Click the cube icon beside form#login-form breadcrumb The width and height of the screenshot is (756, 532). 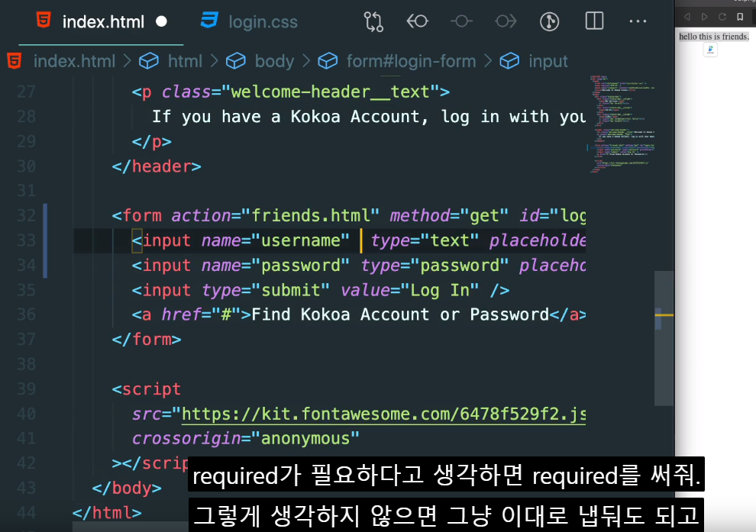(x=328, y=61)
